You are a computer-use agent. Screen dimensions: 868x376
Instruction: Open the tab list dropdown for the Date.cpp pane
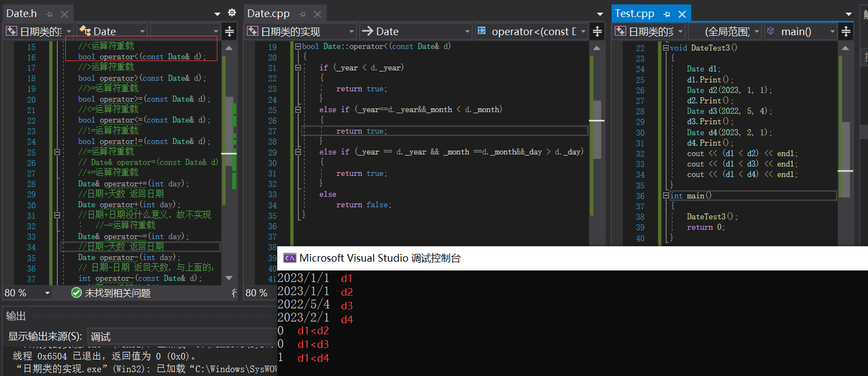(x=600, y=14)
